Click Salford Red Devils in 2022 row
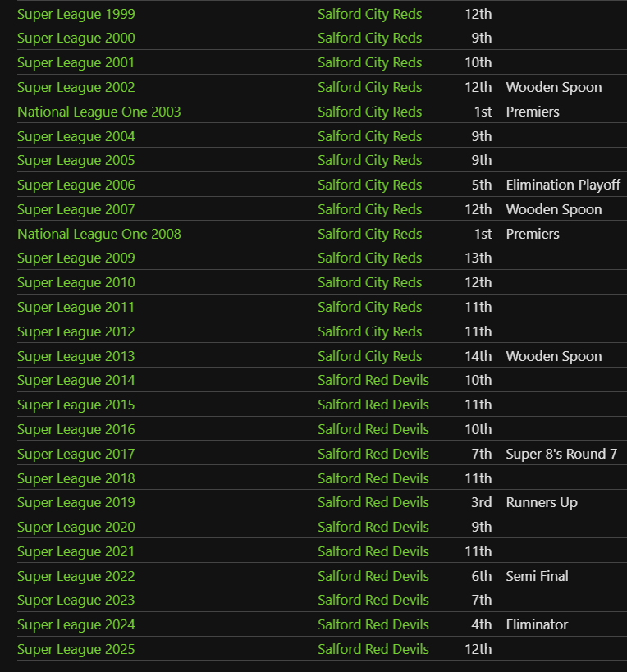 pyautogui.click(x=373, y=577)
